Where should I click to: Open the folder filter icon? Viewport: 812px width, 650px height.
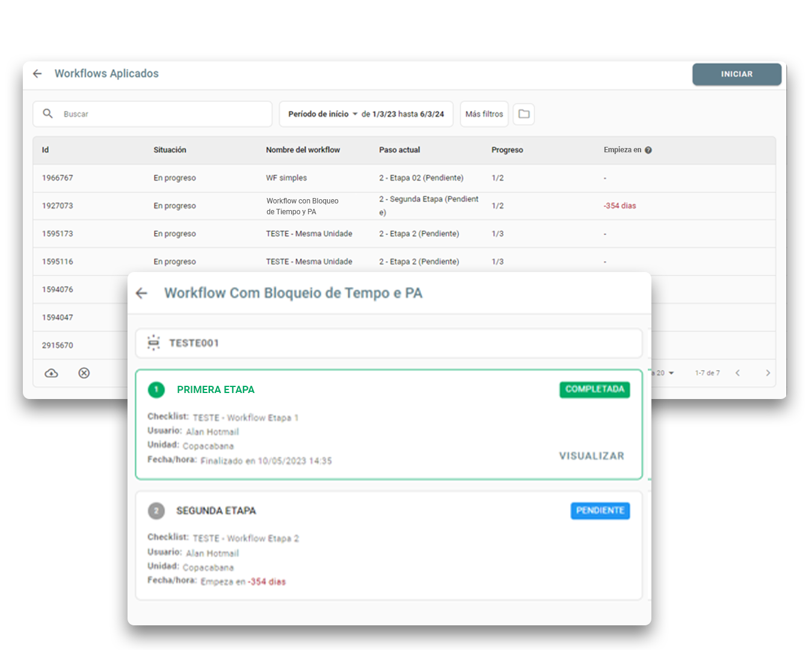pyautogui.click(x=524, y=114)
